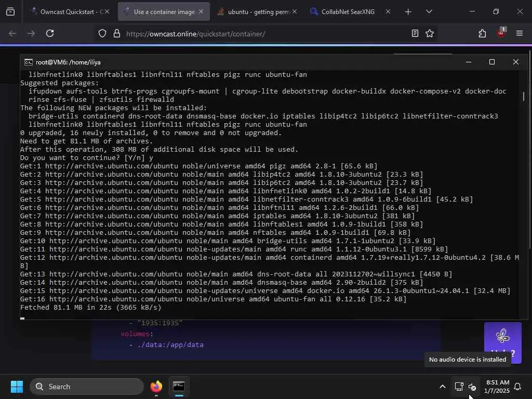The height and width of the screenshot is (399, 532).
Task: Open the muted volume tray icon
Action: click(472, 387)
